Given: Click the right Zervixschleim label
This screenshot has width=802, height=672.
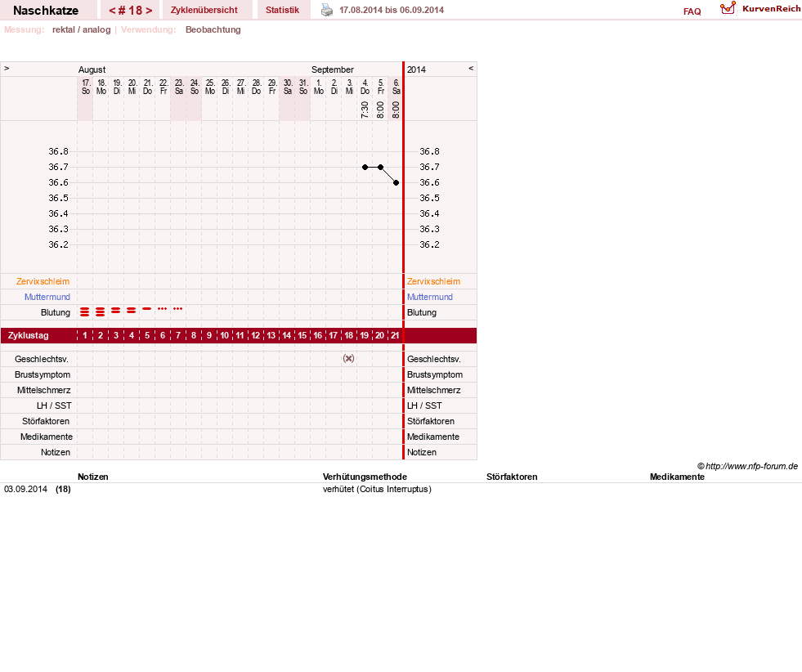Looking at the screenshot, I should [x=434, y=281].
